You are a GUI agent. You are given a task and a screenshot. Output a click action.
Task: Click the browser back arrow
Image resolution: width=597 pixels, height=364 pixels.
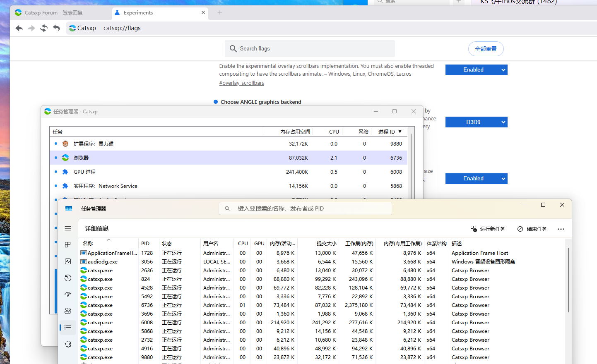(x=19, y=28)
